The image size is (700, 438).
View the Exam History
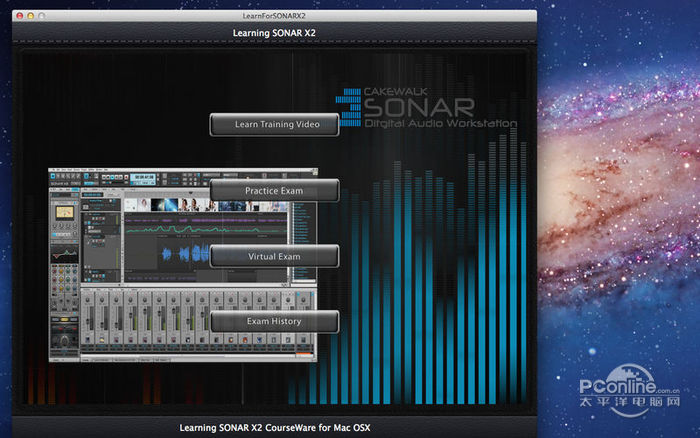tap(274, 321)
